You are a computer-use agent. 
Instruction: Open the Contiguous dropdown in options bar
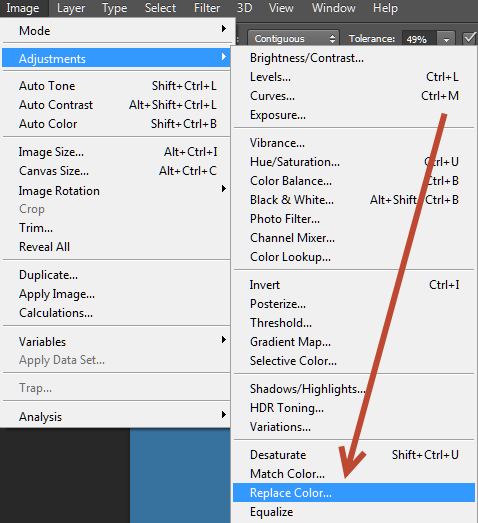293,39
